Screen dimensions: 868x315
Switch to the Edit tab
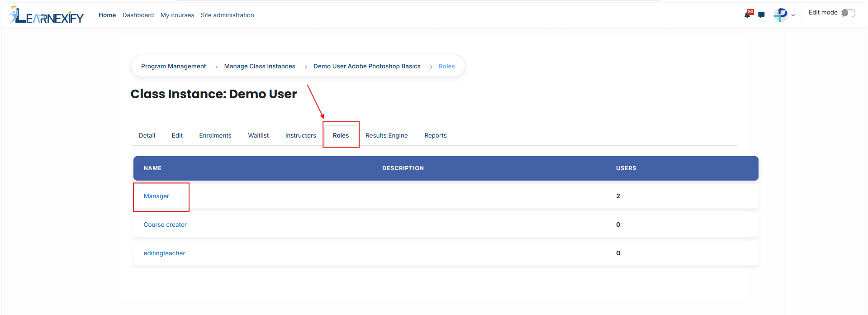[177, 135]
